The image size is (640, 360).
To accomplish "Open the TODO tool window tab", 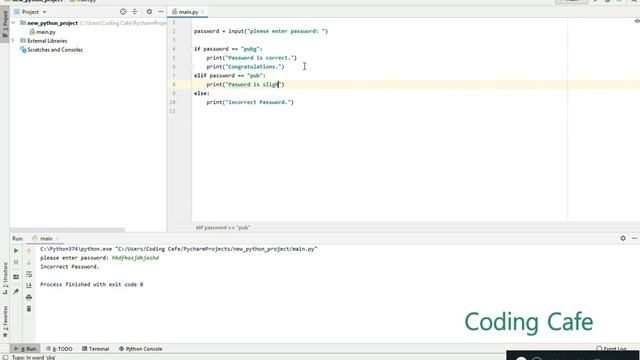I will (x=59, y=349).
